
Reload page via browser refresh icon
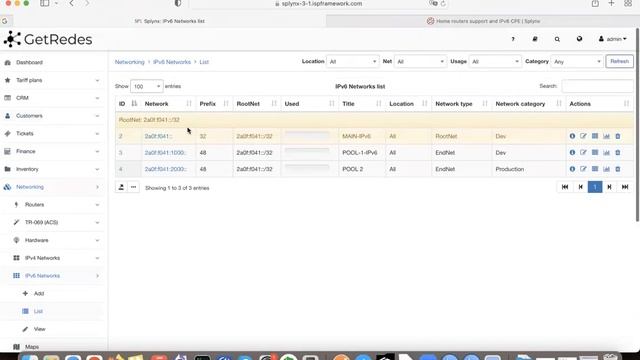point(443,4)
